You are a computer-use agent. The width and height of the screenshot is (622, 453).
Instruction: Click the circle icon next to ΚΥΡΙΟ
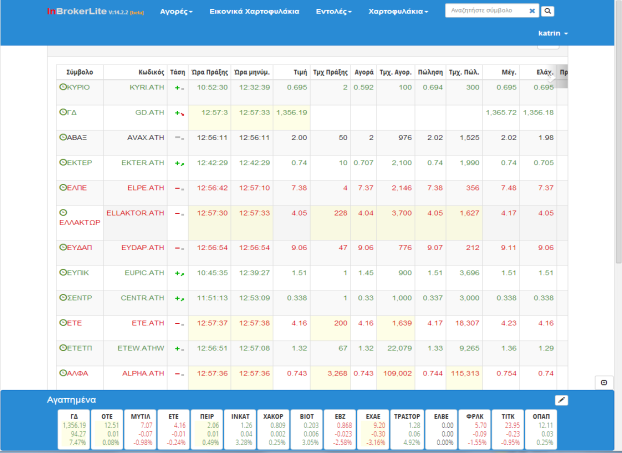pos(62,88)
